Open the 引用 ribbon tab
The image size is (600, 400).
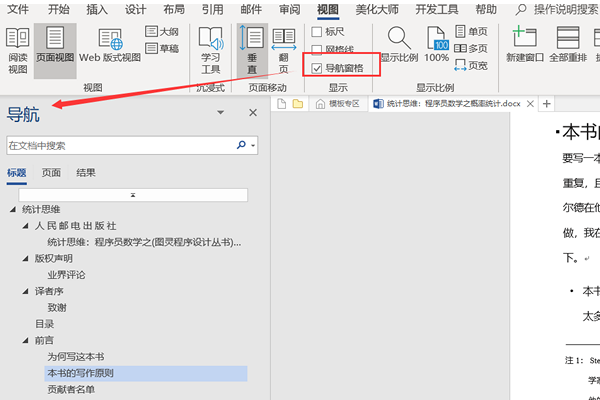pos(212,9)
